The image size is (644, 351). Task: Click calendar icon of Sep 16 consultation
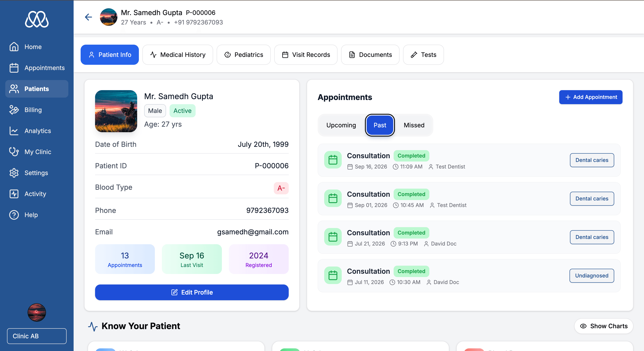(x=333, y=160)
